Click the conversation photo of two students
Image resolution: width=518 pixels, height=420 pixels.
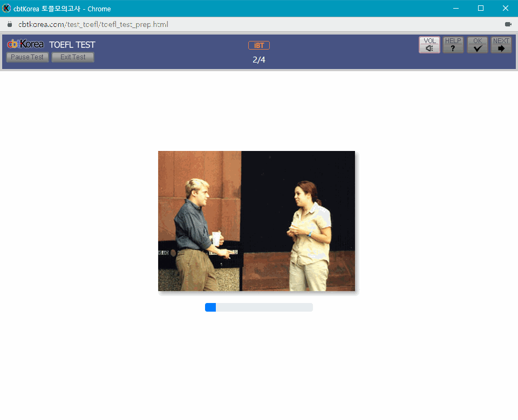pos(256,221)
